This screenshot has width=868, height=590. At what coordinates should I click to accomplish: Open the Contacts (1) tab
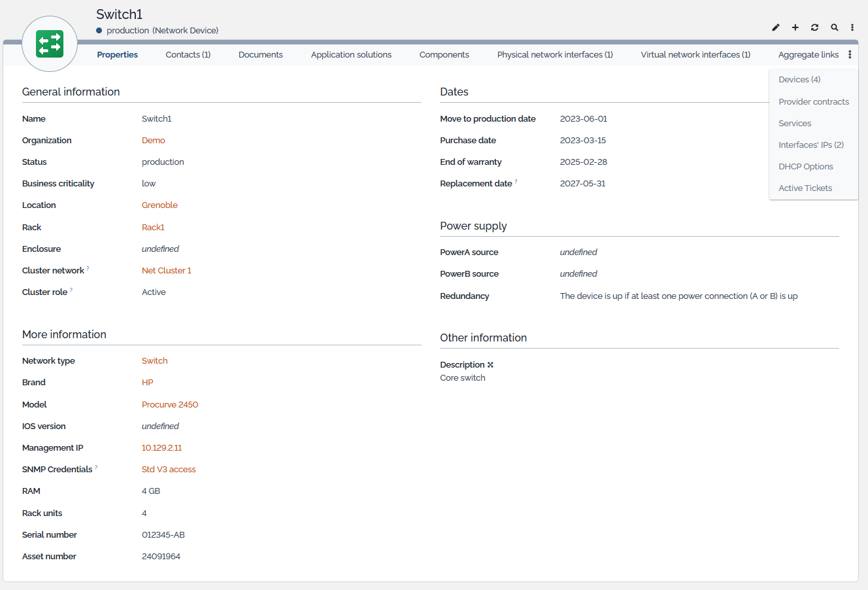(188, 55)
